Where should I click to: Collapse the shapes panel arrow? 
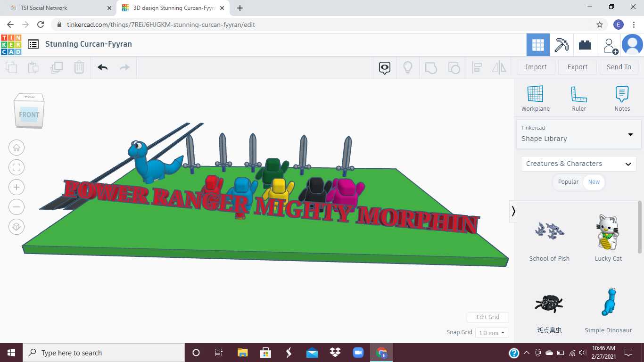pos(513,212)
